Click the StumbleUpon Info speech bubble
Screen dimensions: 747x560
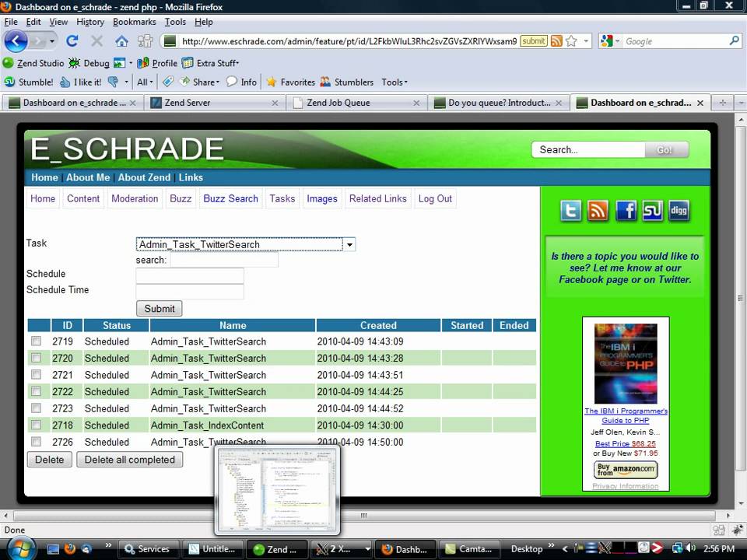(x=232, y=82)
